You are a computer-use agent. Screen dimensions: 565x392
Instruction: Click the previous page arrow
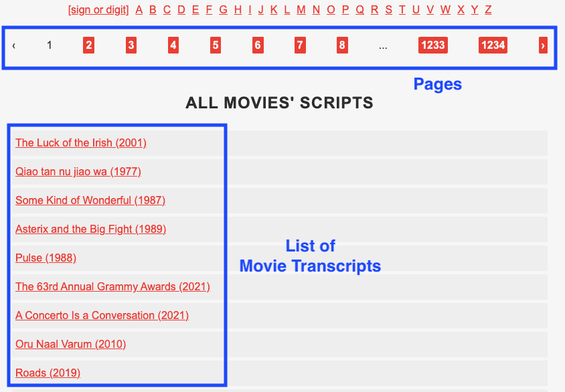click(14, 45)
